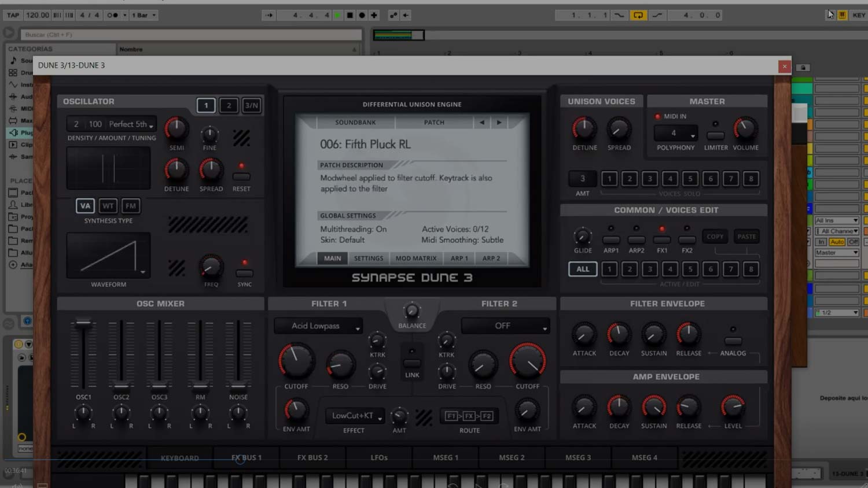Click the Filter 2 RESO knob

(x=483, y=364)
